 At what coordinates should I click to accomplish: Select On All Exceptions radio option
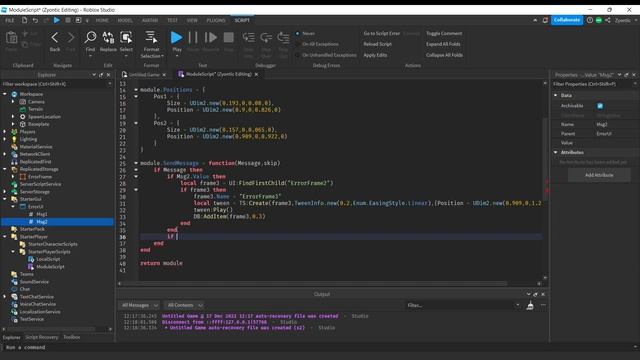[x=298, y=44]
